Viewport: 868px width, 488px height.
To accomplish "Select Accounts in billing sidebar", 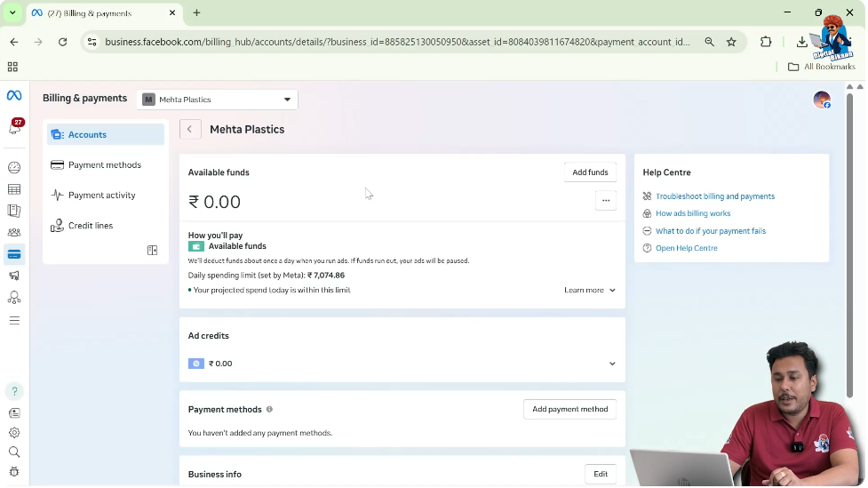I will (106, 134).
